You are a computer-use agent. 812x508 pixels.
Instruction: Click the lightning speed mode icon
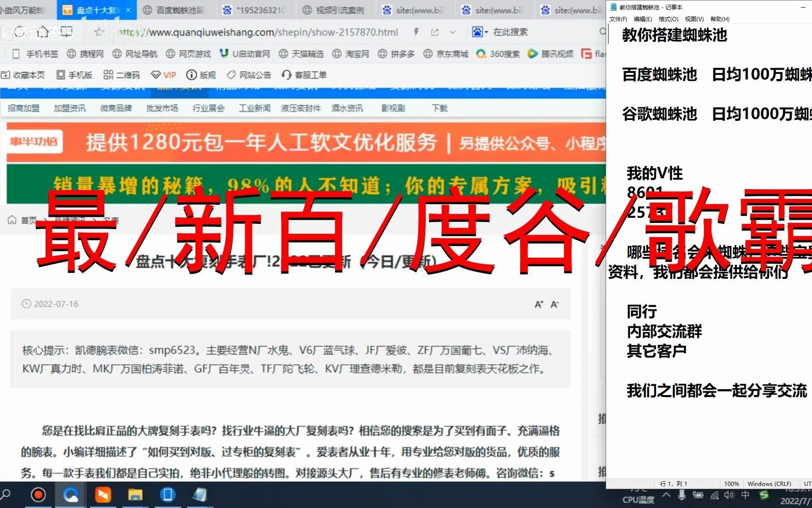click(416, 32)
